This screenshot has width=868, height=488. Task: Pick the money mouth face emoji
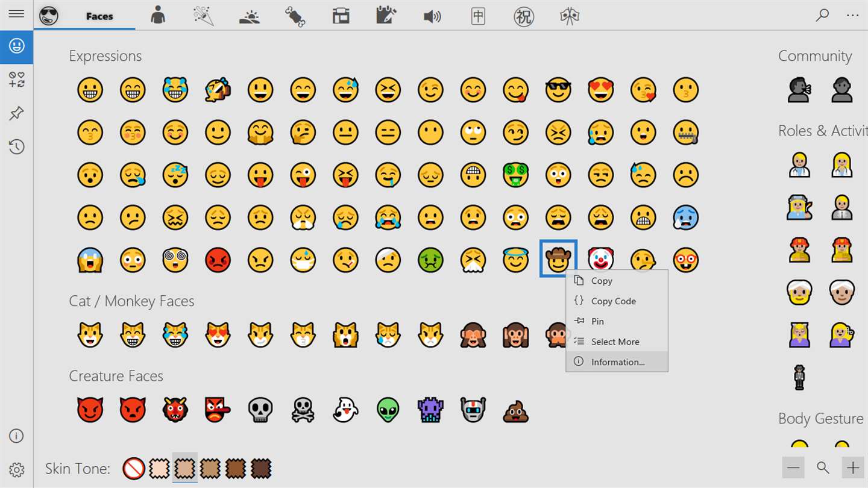[x=516, y=175]
